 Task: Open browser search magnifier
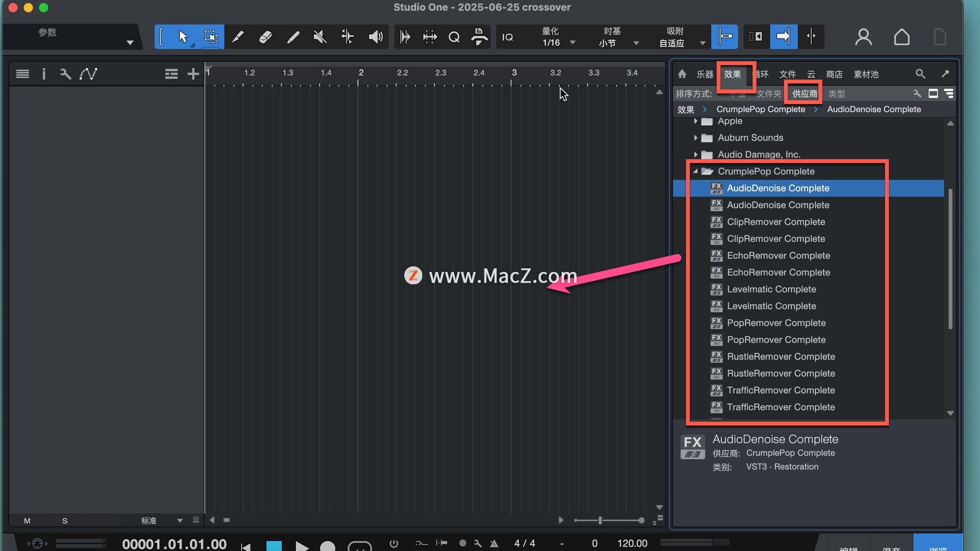pos(920,74)
